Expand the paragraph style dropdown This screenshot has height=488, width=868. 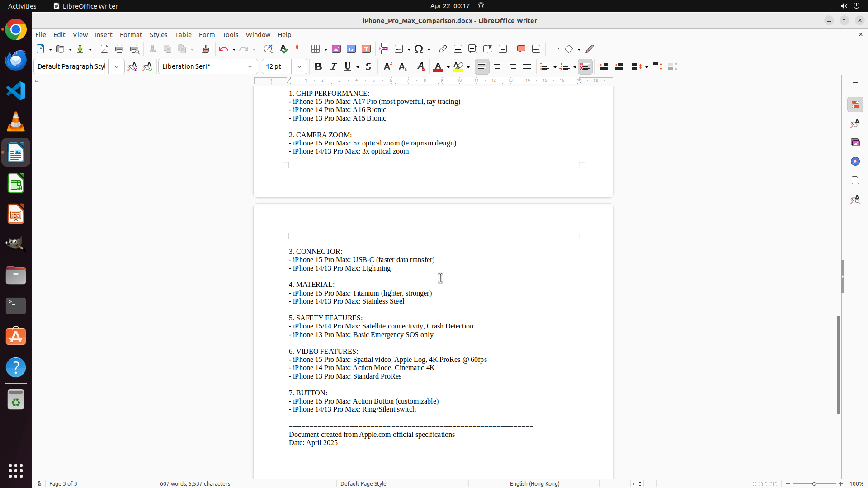tap(117, 66)
